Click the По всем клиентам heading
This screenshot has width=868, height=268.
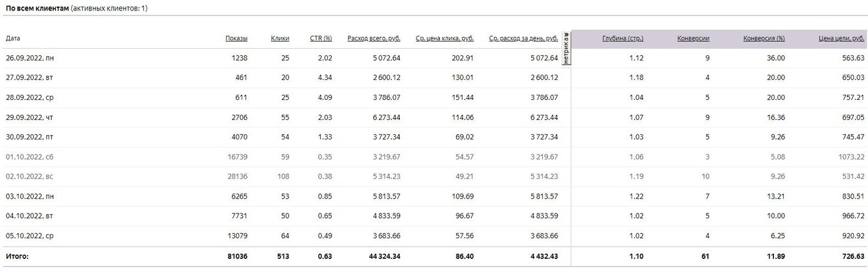click(x=36, y=8)
